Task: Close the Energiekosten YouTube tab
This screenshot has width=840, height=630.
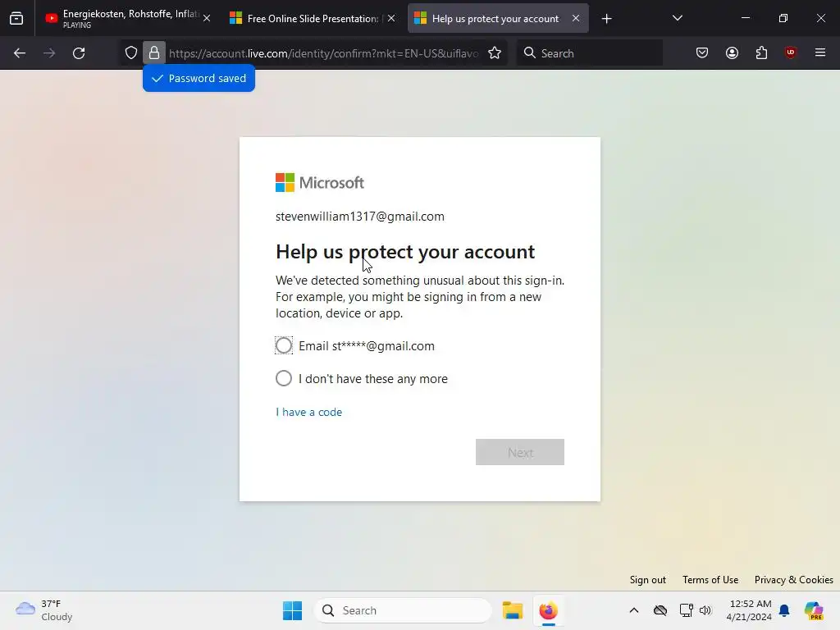Action: 207,18
